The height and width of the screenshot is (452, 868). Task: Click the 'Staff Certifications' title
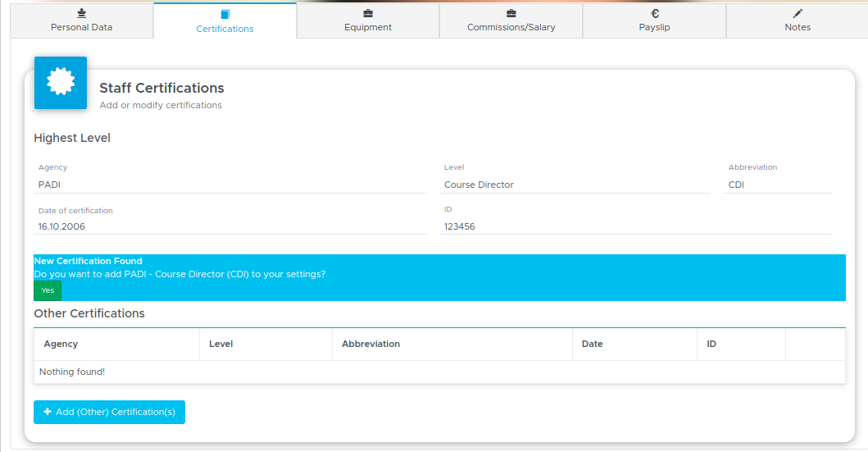click(x=161, y=88)
